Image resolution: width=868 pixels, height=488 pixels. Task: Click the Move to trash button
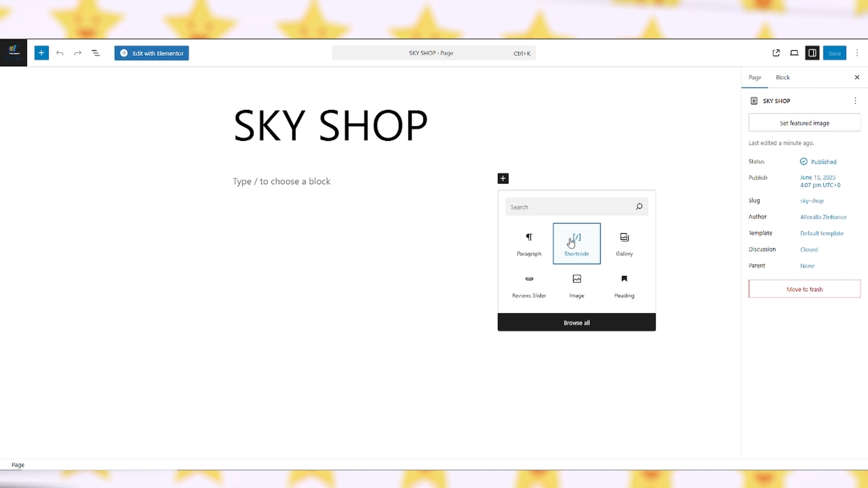click(x=804, y=289)
